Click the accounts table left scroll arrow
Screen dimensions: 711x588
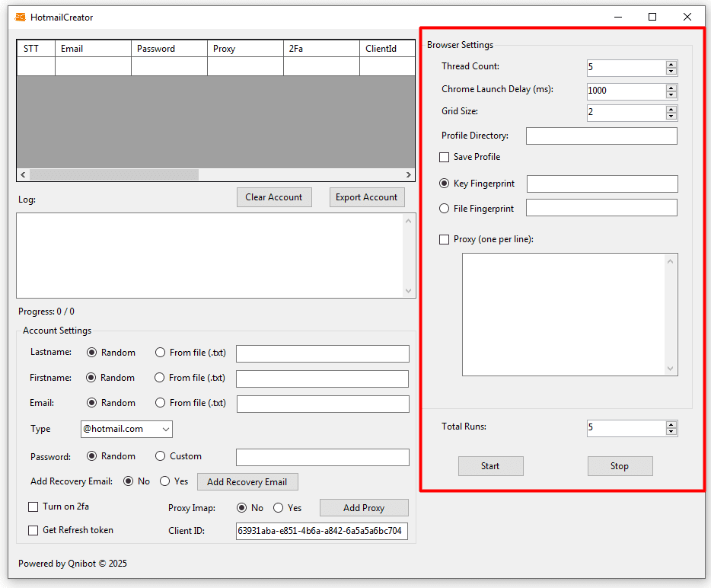click(23, 174)
